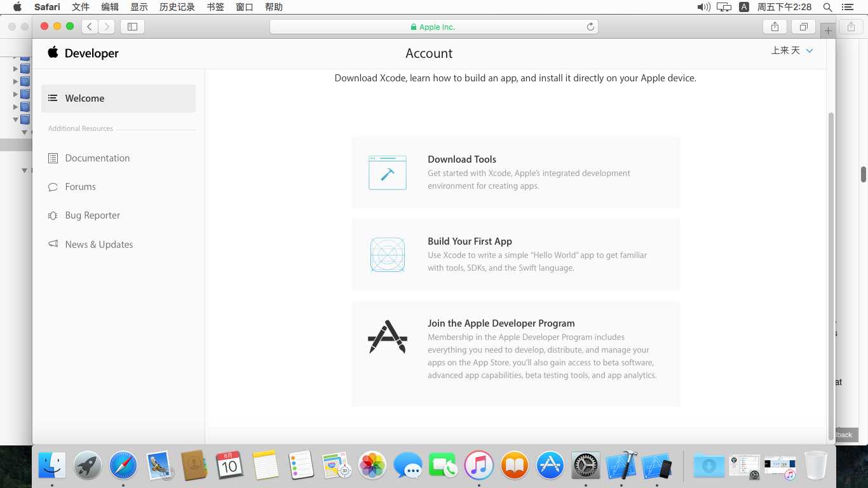Open the Bug Reporter icon
The width and height of the screenshot is (868, 488).
(53, 215)
